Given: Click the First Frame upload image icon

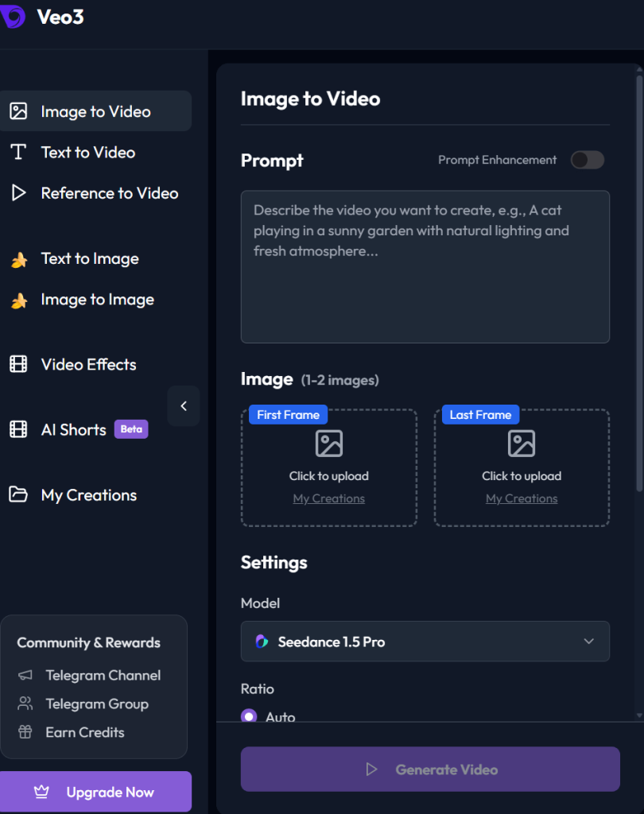Looking at the screenshot, I should tap(328, 444).
